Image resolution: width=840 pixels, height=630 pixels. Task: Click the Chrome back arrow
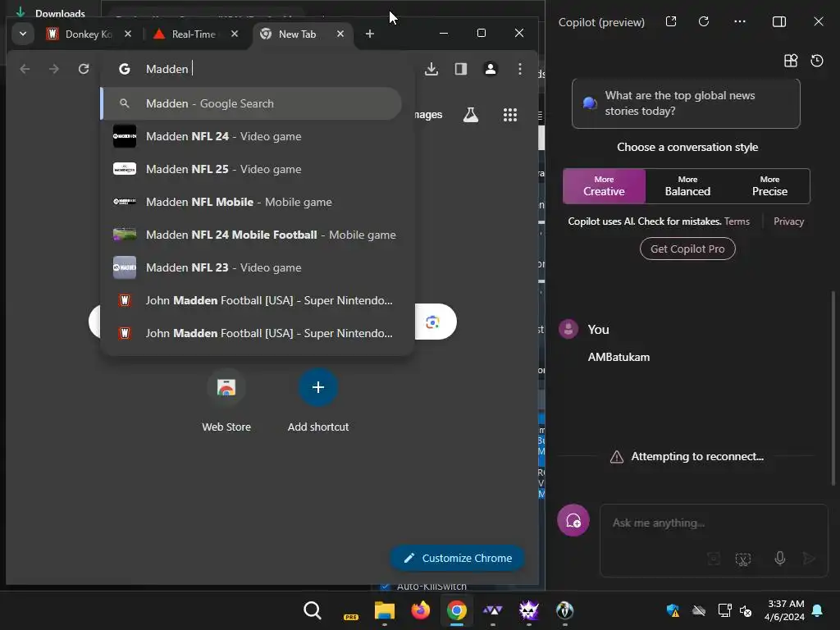25,69
